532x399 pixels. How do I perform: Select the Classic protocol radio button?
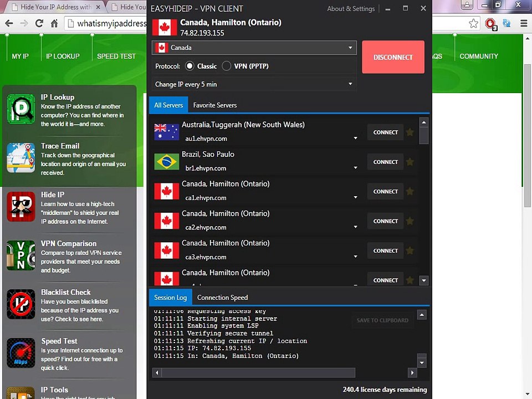pos(190,66)
